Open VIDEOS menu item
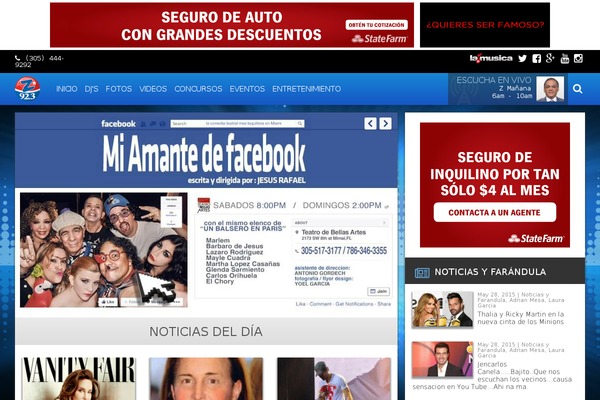 (153, 89)
